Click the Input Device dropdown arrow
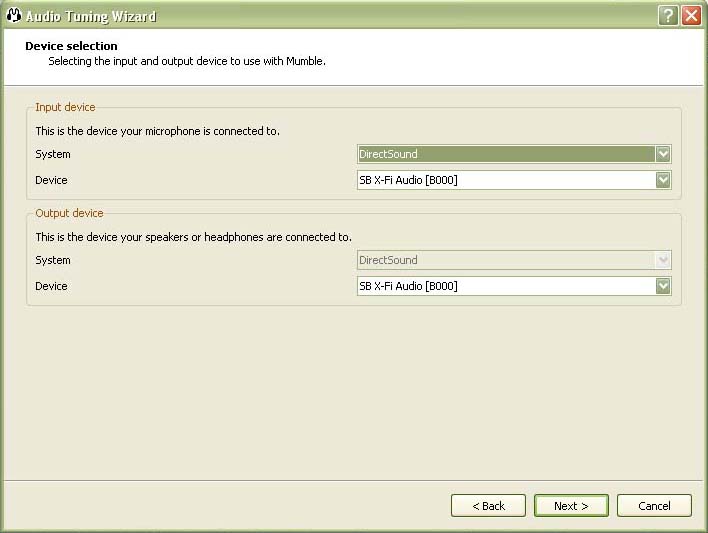Image resolution: width=708 pixels, height=533 pixels. click(x=663, y=180)
